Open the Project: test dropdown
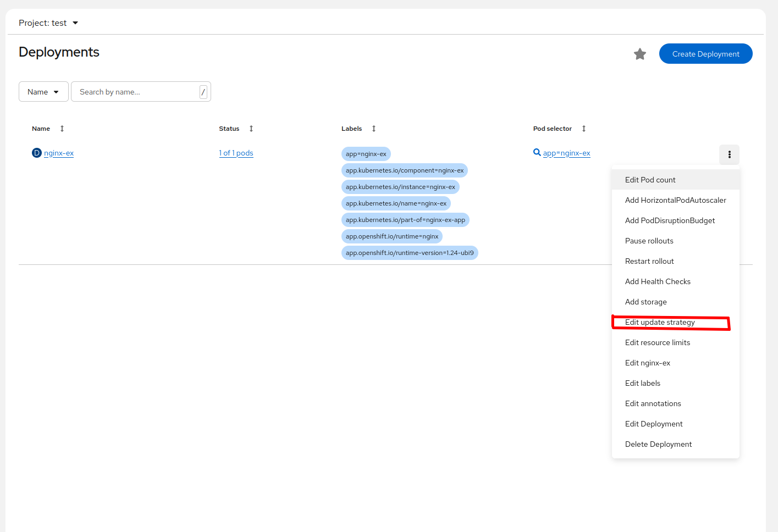The width and height of the screenshot is (778, 532). [x=48, y=23]
